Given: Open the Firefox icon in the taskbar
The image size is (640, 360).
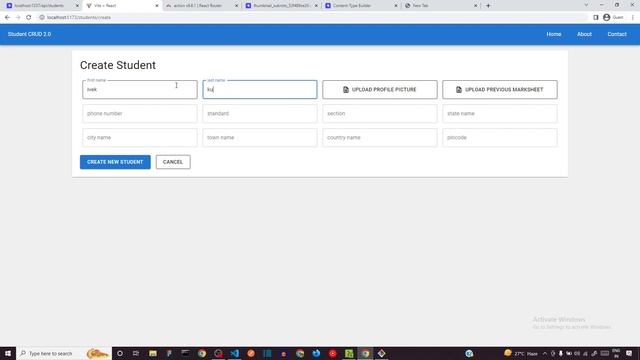Looking at the screenshot, I should pos(316,353).
